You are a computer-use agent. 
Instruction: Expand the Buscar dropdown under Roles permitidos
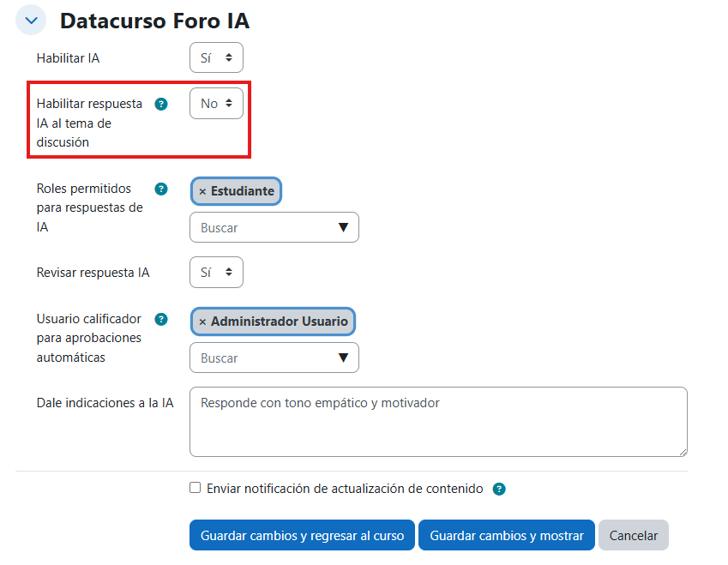342,227
